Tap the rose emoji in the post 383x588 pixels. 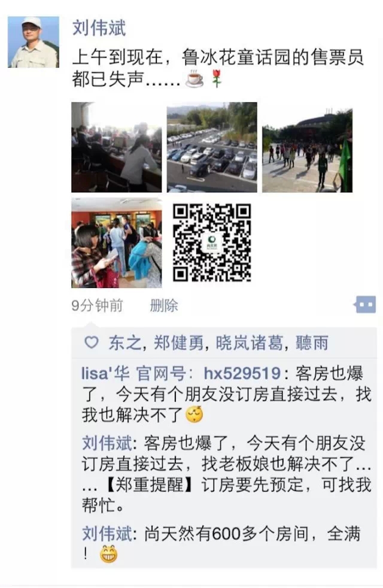tap(217, 79)
